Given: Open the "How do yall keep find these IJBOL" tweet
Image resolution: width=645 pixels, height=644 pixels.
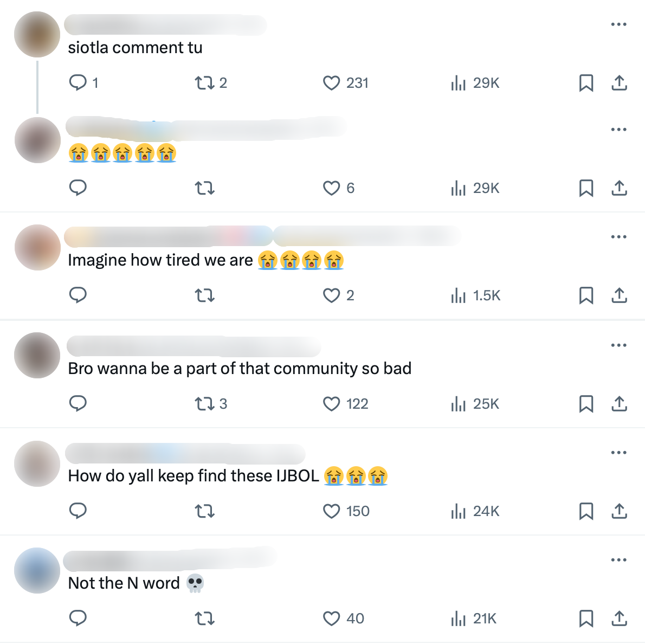Looking at the screenshot, I should pyautogui.click(x=228, y=476).
